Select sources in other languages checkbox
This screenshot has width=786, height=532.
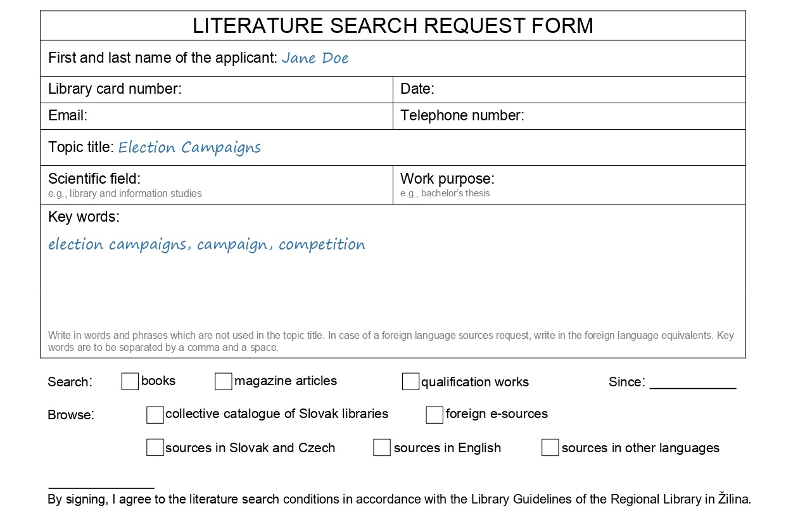(550, 447)
